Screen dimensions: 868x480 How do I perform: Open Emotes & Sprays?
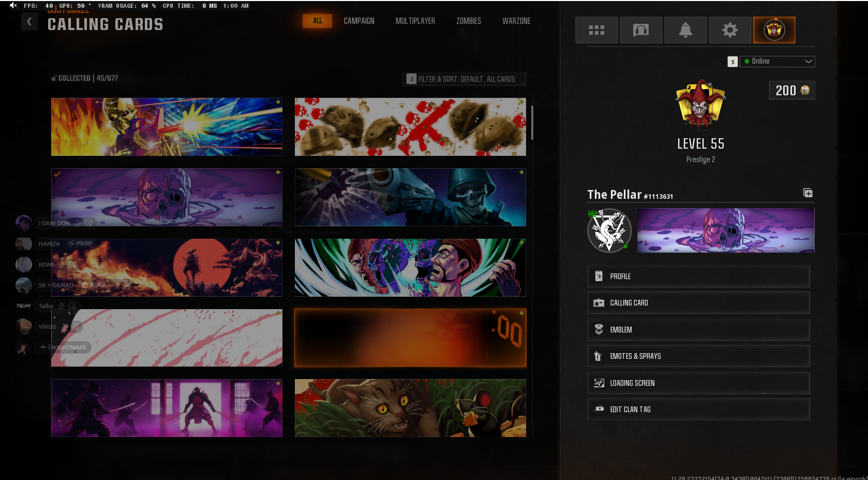(x=698, y=356)
